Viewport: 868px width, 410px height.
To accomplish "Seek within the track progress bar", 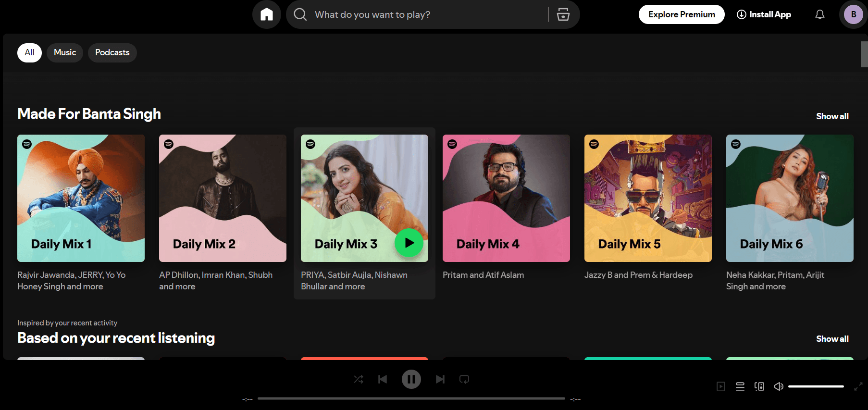I will (x=411, y=398).
